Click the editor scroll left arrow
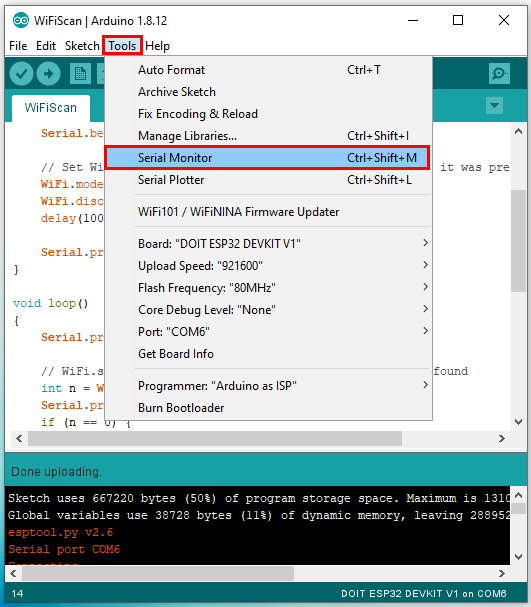The image size is (531, 607). click(x=19, y=439)
